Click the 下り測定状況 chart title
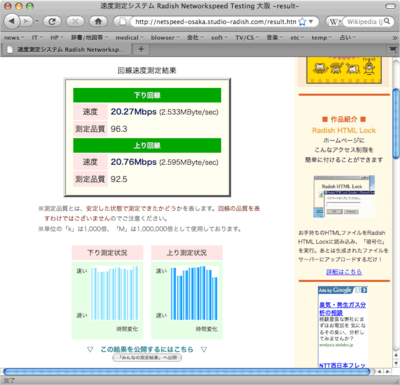Image resolution: width=400 pixels, height=385 pixels. click(x=107, y=253)
